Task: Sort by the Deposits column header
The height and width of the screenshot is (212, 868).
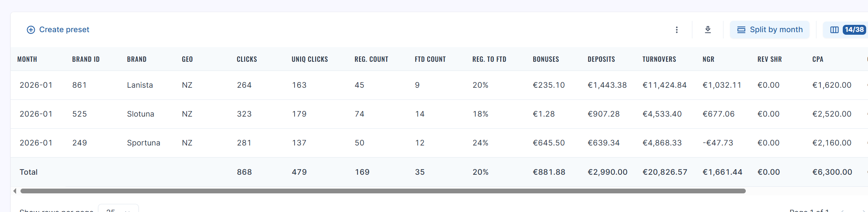Action: click(601, 59)
